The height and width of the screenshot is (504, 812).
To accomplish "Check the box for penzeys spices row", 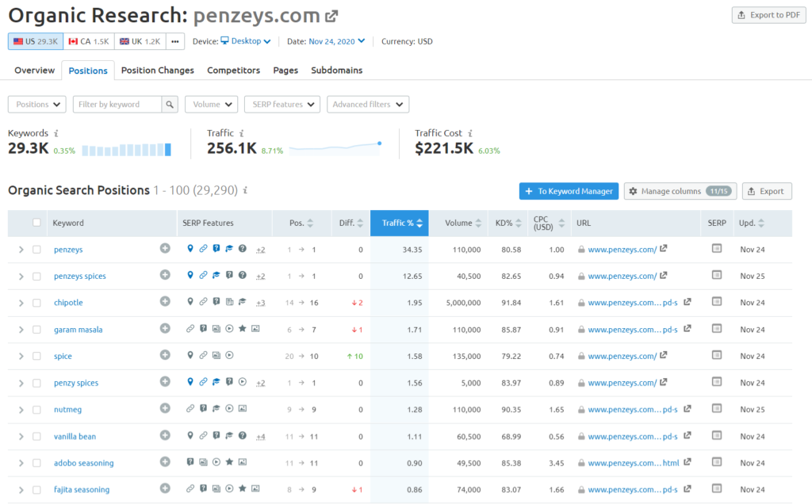I will [36, 276].
